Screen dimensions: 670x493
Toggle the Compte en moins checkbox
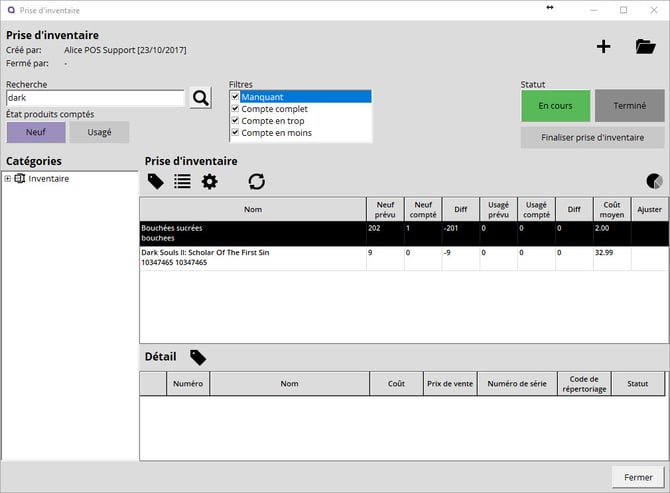click(235, 133)
